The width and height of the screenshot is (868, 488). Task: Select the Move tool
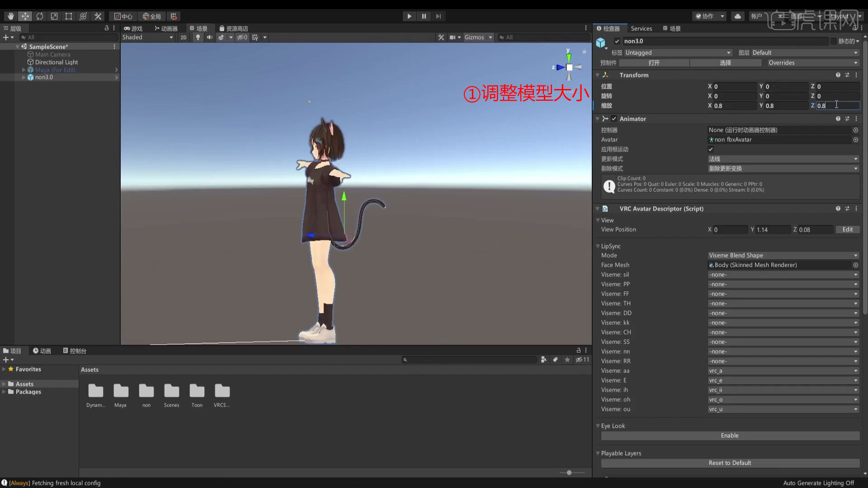pos(25,16)
